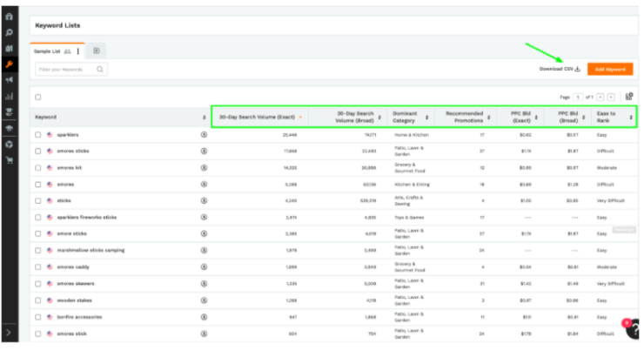Check the box for smores kit row
This screenshot has height=357, width=644.
pos(37,167)
